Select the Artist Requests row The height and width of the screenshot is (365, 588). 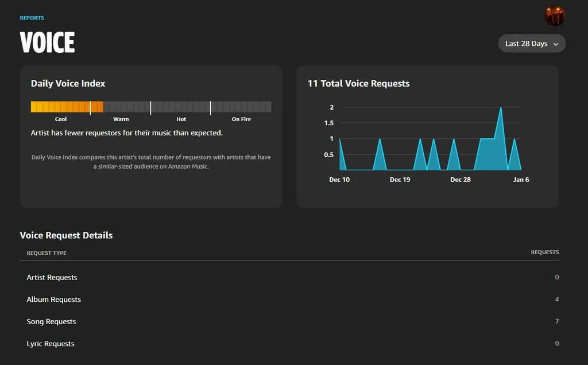point(52,278)
